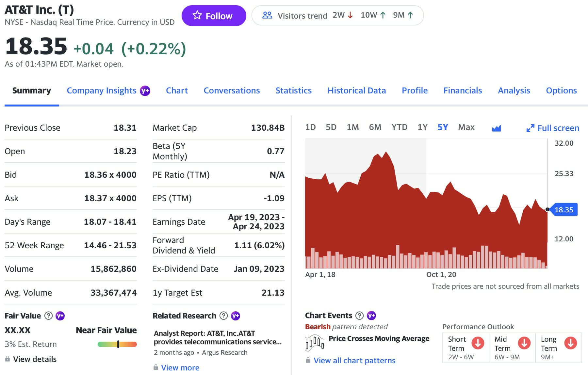This screenshot has width=588, height=375.
Task: Toggle the Max chart range
Action: (466, 127)
